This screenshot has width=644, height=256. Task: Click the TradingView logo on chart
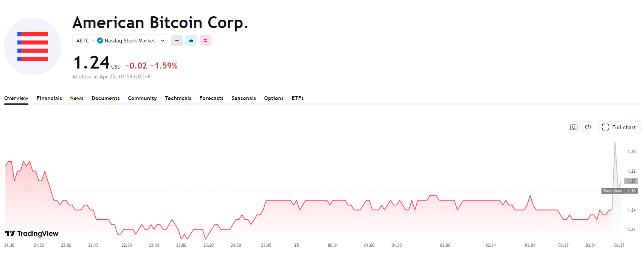coord(32,234)
